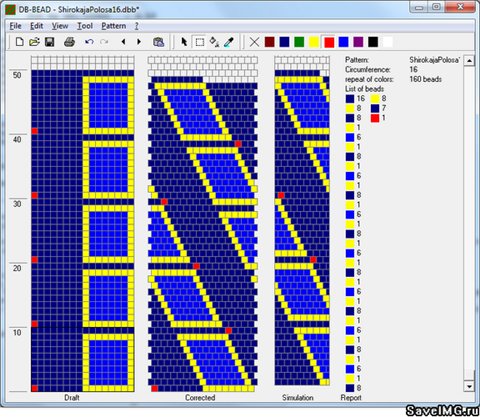Open the View menu
The image size is (480, 417).
pyautogui.click(x=60, y=26)
